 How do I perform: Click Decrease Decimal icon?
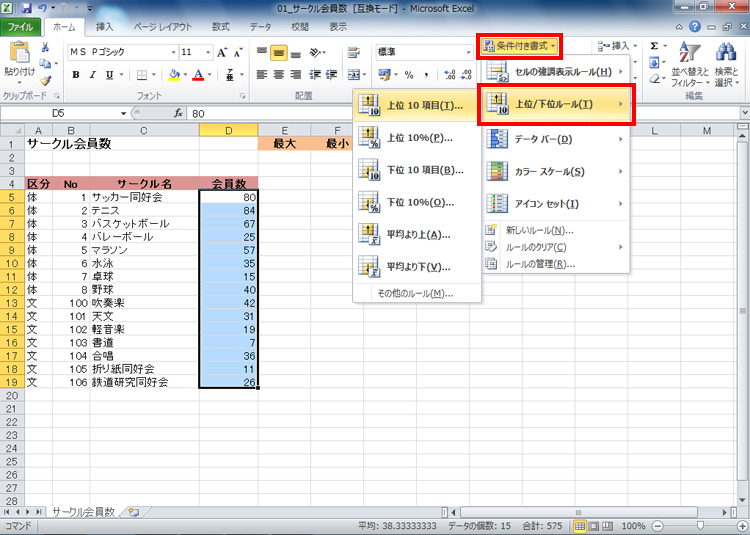[x=467, y=75]
